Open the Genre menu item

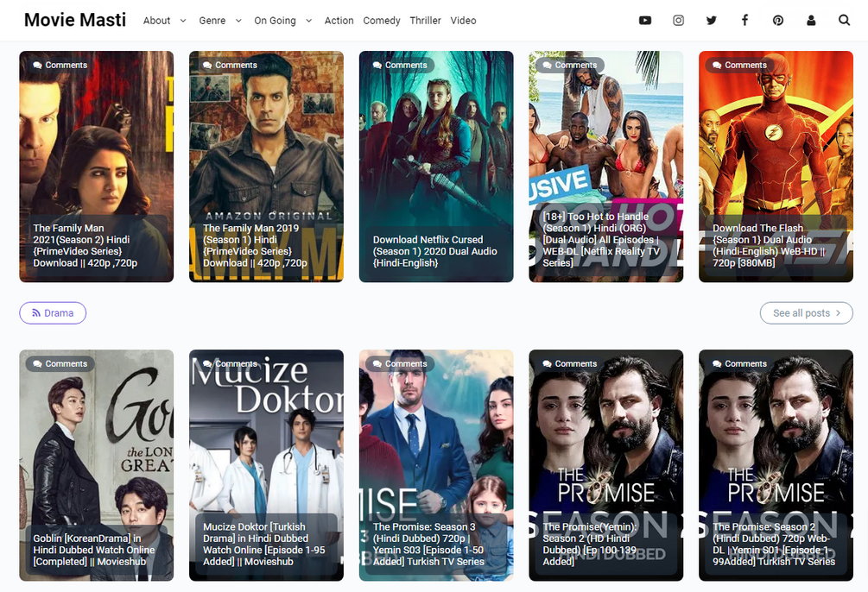pyautogui.click(x=212, y=21)
